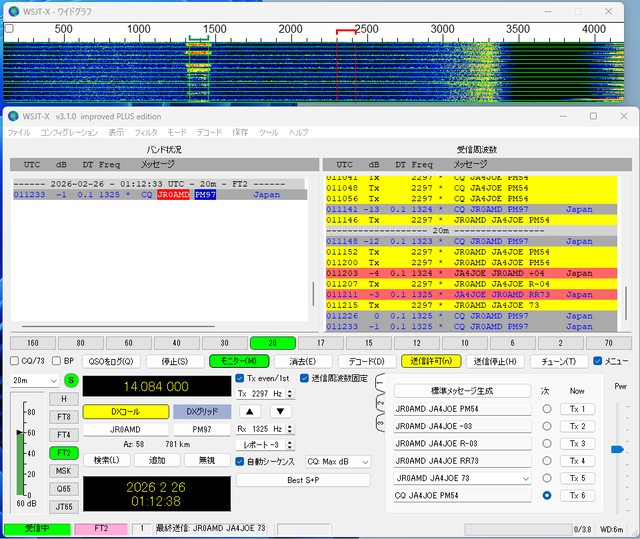The width and height of the screenshot is (640, 539).
Task: Click the 消去(E) button
Action: [303, 362]
